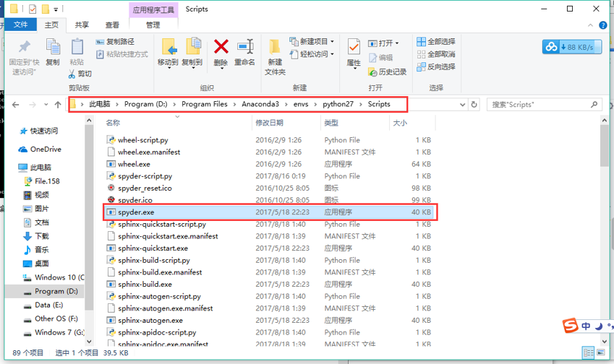Sort by Date modified (修改日期) header
This screenshot has height=364, width=614.
(270, 123)
